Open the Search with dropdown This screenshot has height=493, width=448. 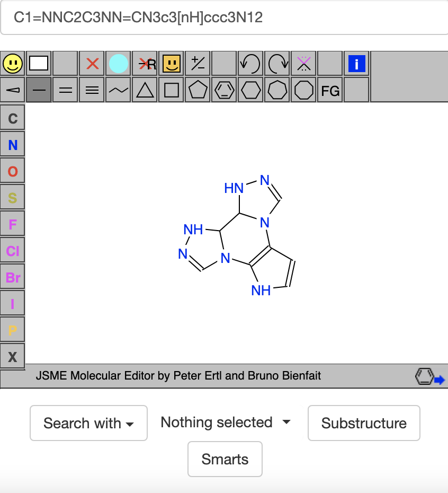tap(88, 423)
